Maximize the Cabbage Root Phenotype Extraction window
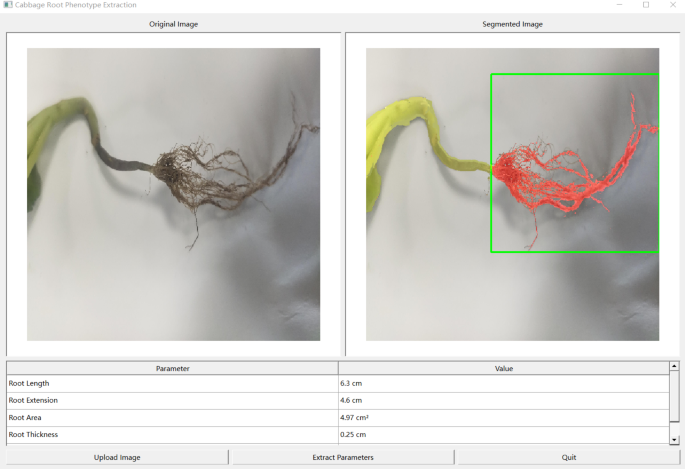This screenshot has width=685, height=469. click(x=646, y=5)
